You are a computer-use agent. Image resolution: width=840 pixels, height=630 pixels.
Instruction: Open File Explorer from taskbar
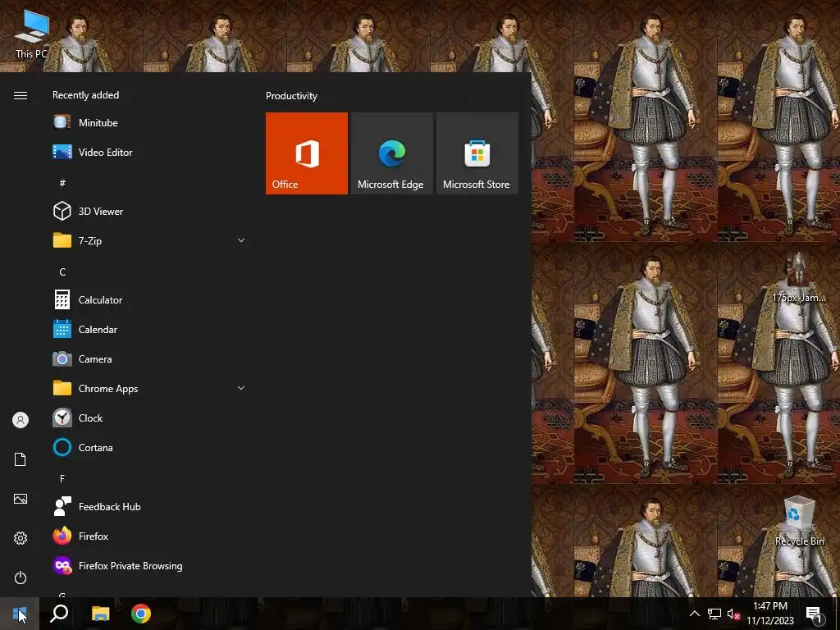[x=100, y=614]
